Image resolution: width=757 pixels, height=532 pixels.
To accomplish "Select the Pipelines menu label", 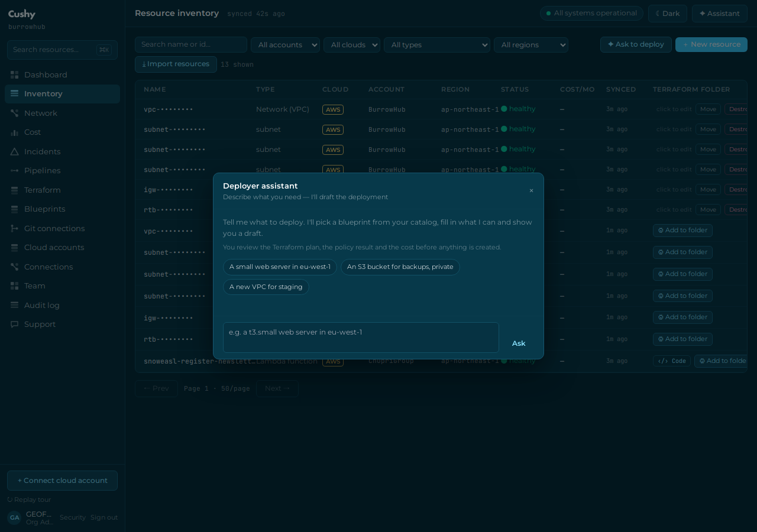I will point(43,171).
